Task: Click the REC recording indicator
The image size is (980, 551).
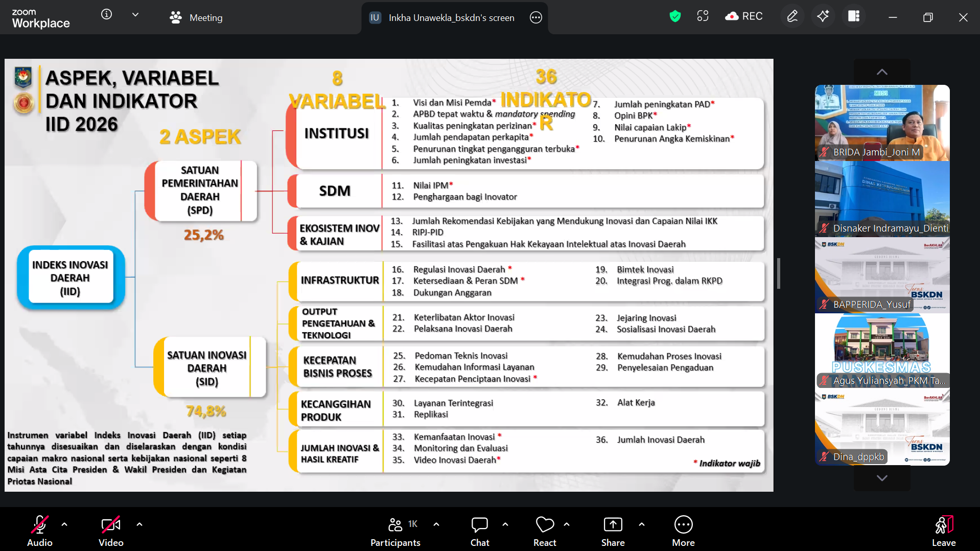Action: coord(743,16)
